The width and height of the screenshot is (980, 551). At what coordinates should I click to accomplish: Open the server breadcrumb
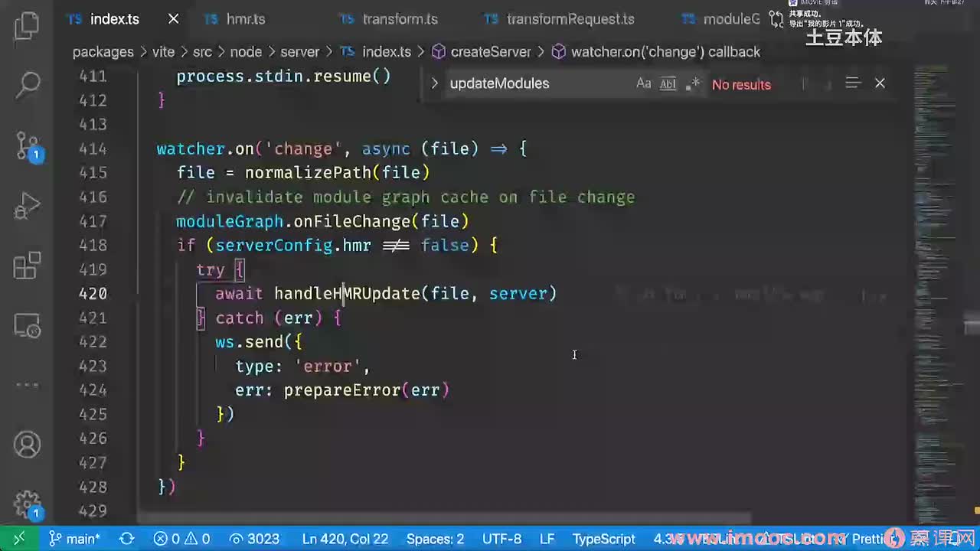click(299, 52)
